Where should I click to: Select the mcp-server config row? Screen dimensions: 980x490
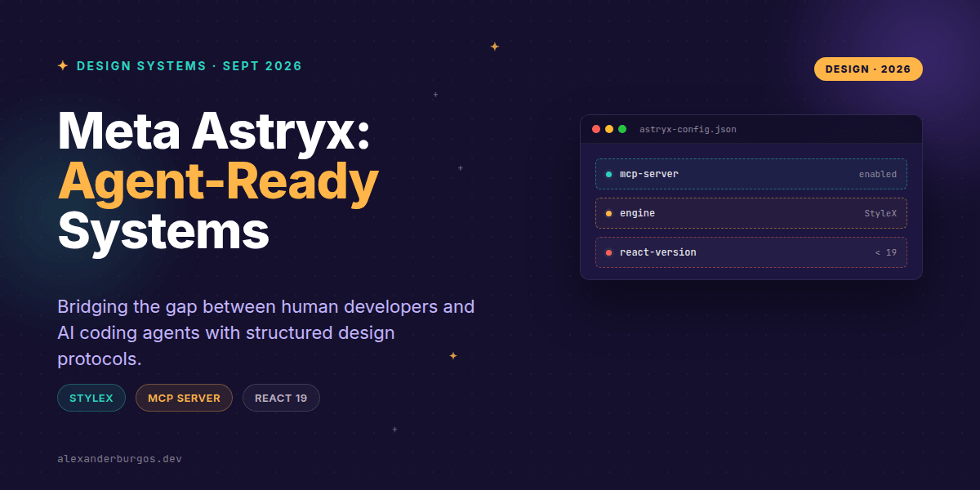click(751, 174)
